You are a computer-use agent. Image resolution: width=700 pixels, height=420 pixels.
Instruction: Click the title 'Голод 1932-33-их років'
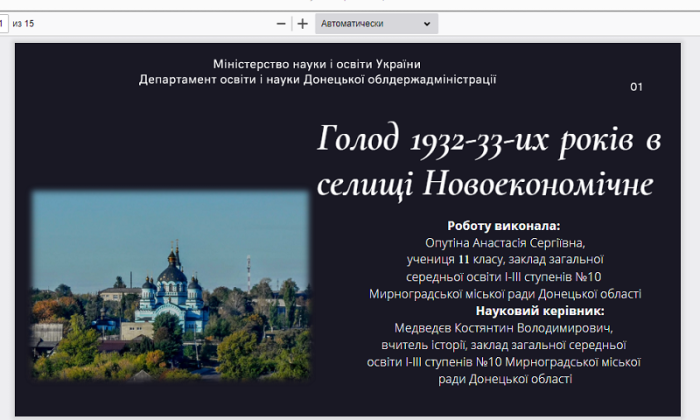(489, 141)
